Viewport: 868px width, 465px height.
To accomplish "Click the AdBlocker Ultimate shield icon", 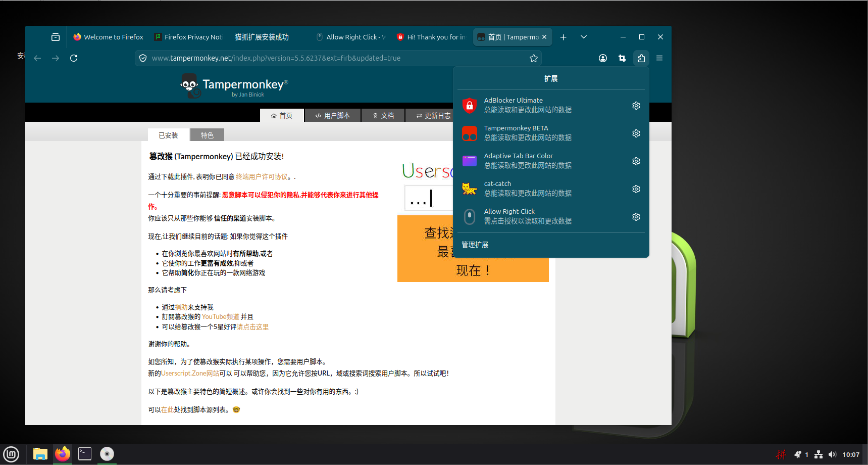I will tap(470, 106).
